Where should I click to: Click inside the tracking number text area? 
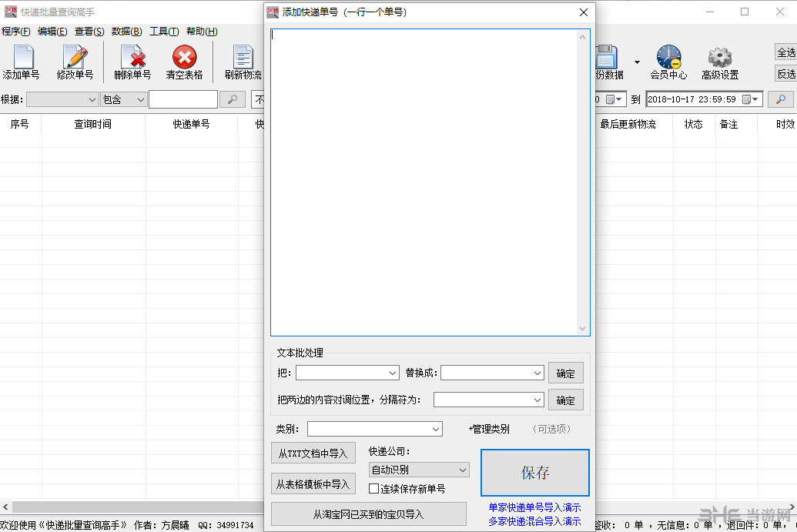(424, 182)
